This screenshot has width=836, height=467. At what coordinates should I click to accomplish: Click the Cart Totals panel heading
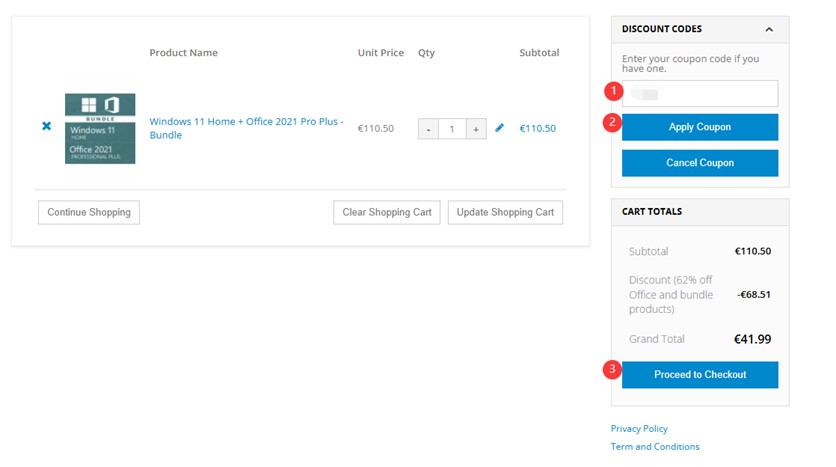652,212
